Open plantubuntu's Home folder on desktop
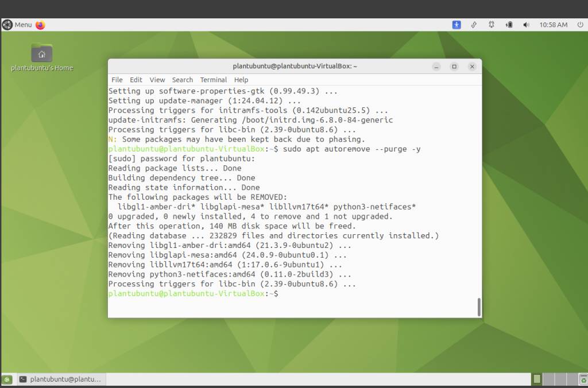The height and width of the screenshot is (388, 588). click(42, 54)
